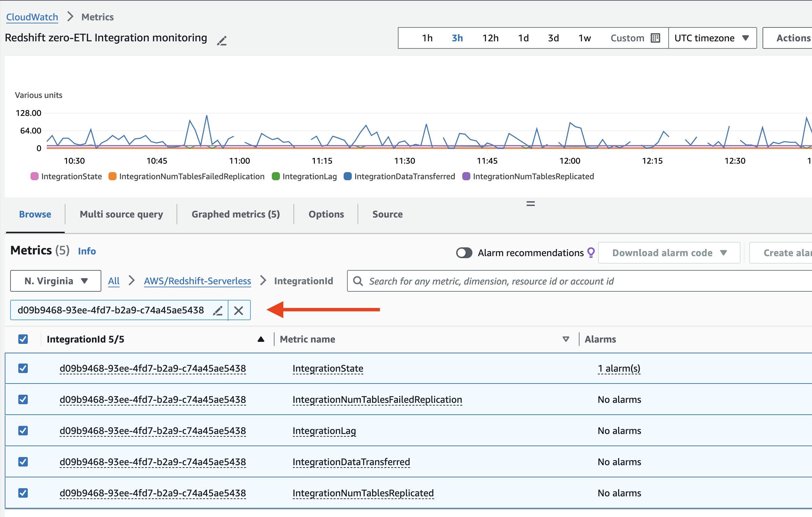Viewport: 812px width, 517px height.
Task: Open the N. Virginia region dropdown
Action: tap(55, 281)
